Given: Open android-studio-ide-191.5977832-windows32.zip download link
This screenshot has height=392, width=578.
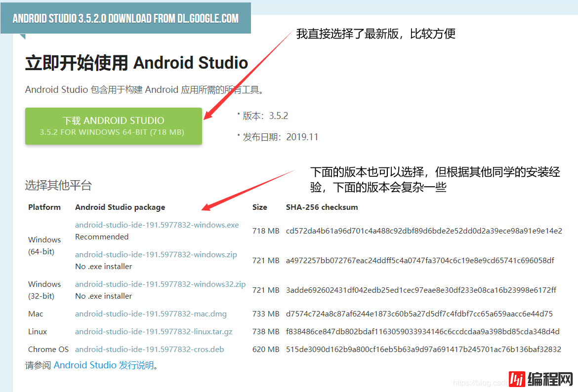Looking at the screenshot, I should pos(161,284).
